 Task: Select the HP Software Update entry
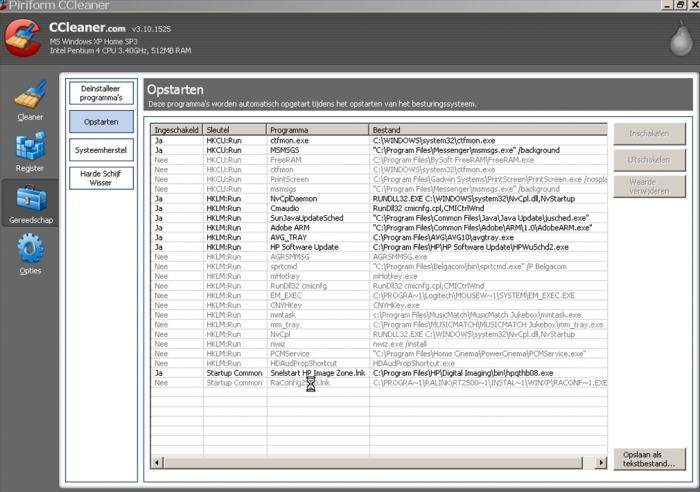point(379,247)
